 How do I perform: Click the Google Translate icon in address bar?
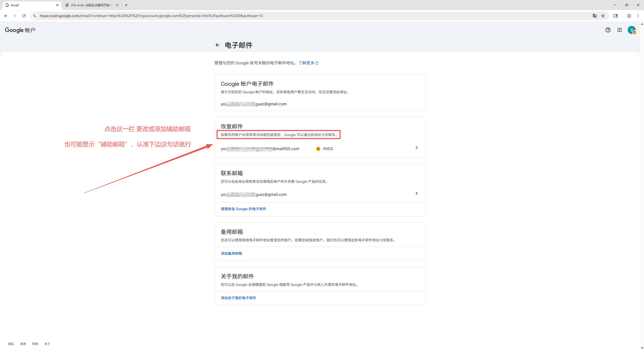click(595, 16)
